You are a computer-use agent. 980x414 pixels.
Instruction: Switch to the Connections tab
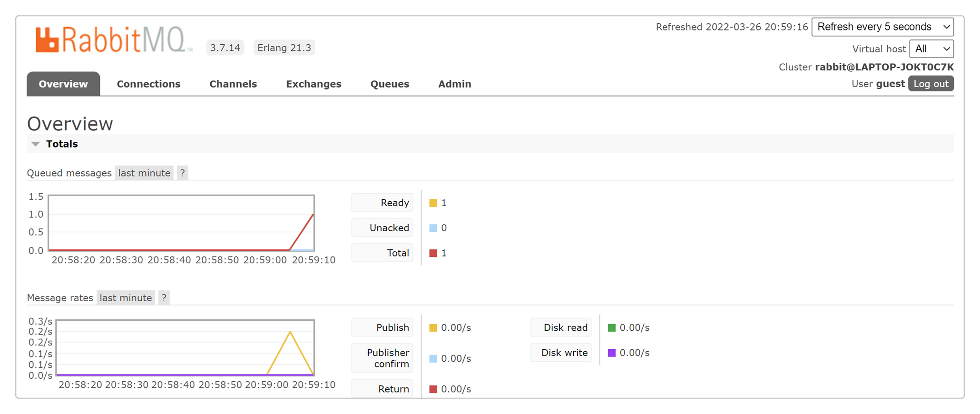(148, 84)
